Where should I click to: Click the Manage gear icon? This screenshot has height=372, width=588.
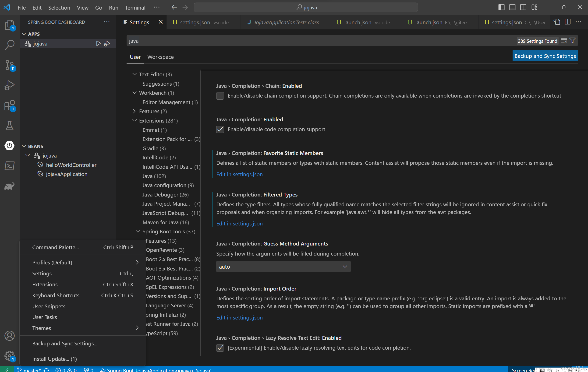point(10,356)
